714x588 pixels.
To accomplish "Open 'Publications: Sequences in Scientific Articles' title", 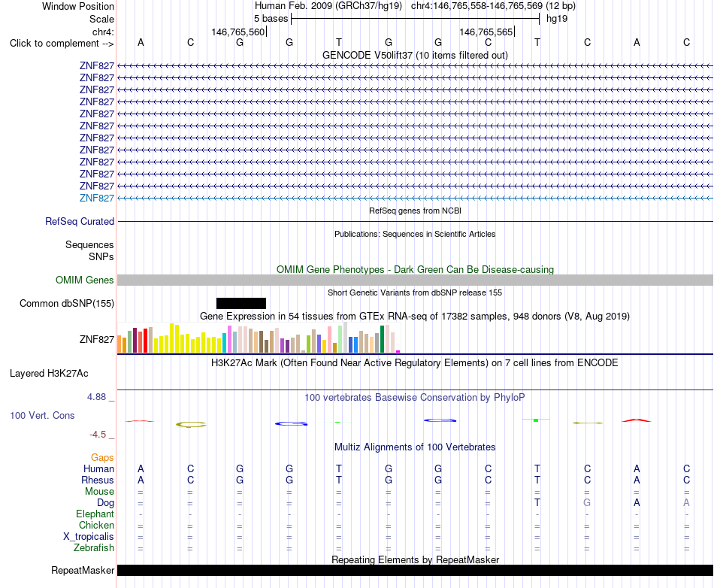I will (x=415, y=234).
